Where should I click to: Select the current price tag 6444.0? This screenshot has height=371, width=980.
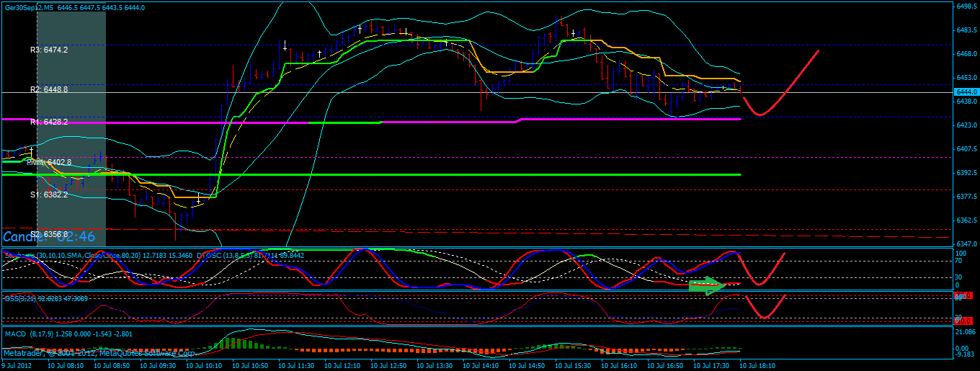(966, 92)
